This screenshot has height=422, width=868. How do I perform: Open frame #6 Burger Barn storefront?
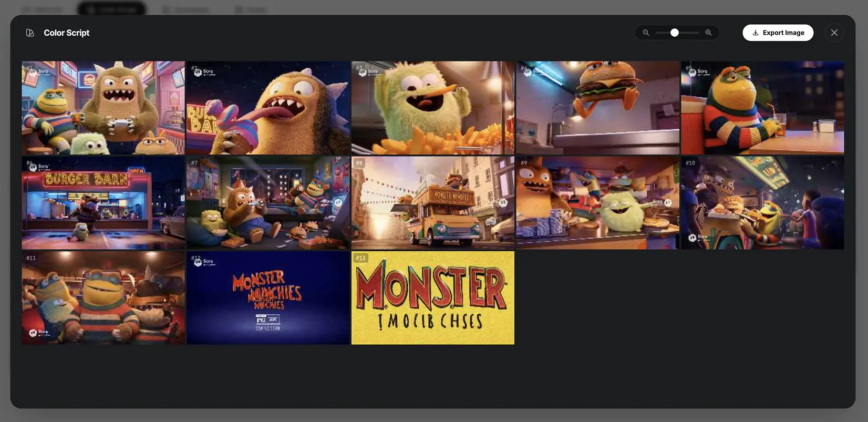coord(103,203)
